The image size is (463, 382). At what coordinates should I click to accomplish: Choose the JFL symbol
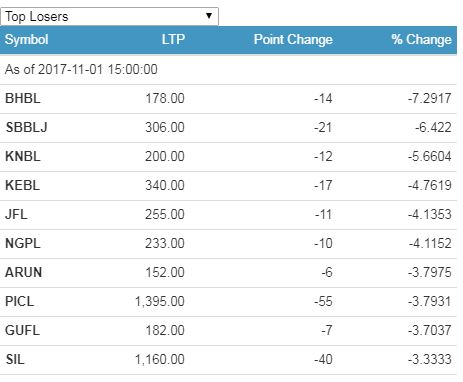[16, 214]
